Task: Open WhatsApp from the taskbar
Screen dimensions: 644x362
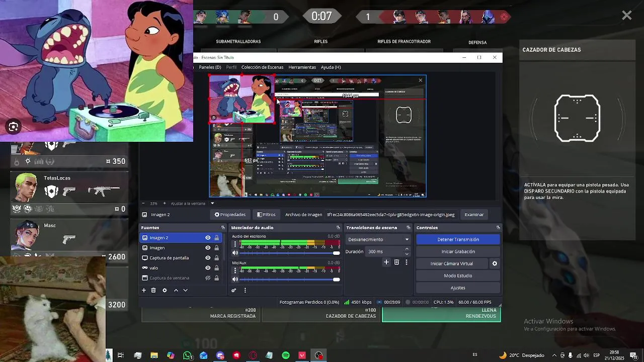Action: (x=187, y=355)
